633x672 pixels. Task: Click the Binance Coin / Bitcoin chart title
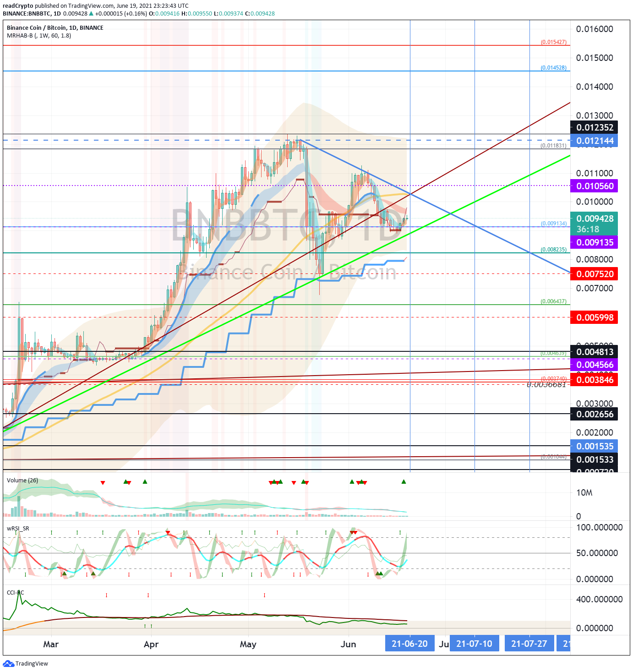55,27
